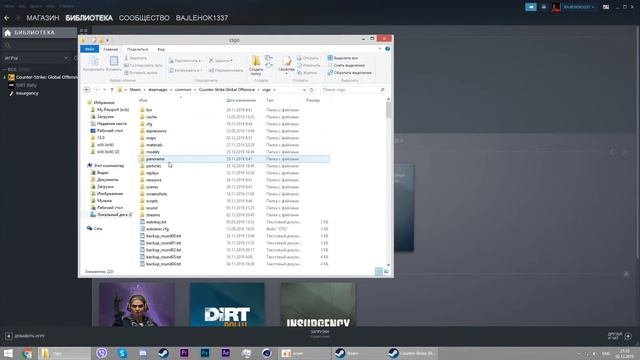Open the quick access toolbar dropdown arrow
The width and height of the screenshot is (640, 360).
coord(107,40)
